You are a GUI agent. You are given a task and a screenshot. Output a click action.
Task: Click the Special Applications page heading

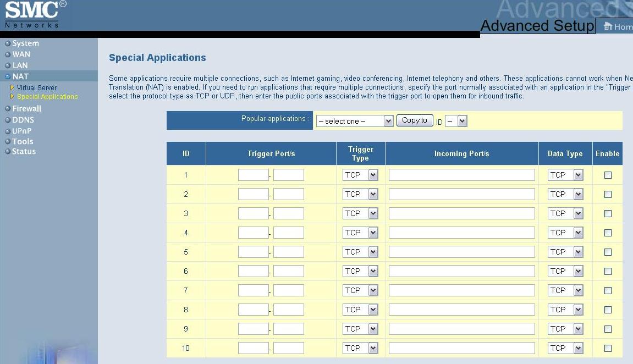click(x=157, y=58)
